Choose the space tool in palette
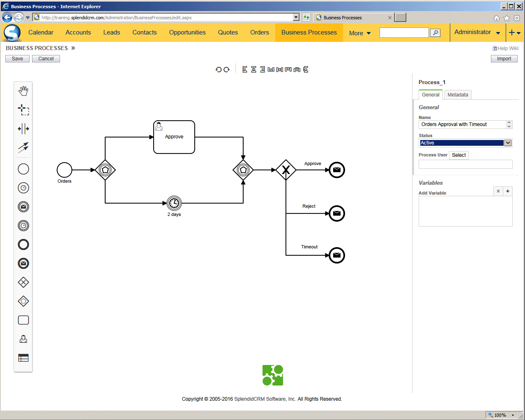The width and height of the screenshot is (525, 420). pyautogui.click(x=23, y=129)
